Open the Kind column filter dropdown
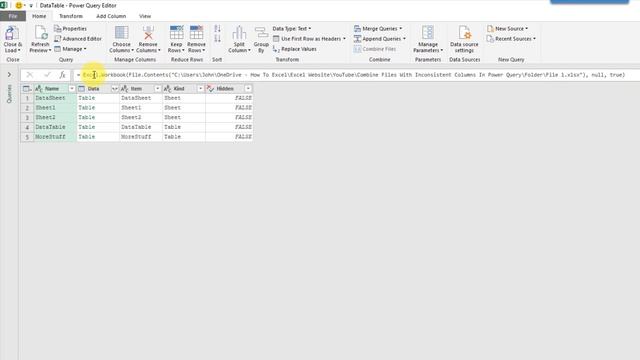Screen dimensions: 640x360 (200, 89)
